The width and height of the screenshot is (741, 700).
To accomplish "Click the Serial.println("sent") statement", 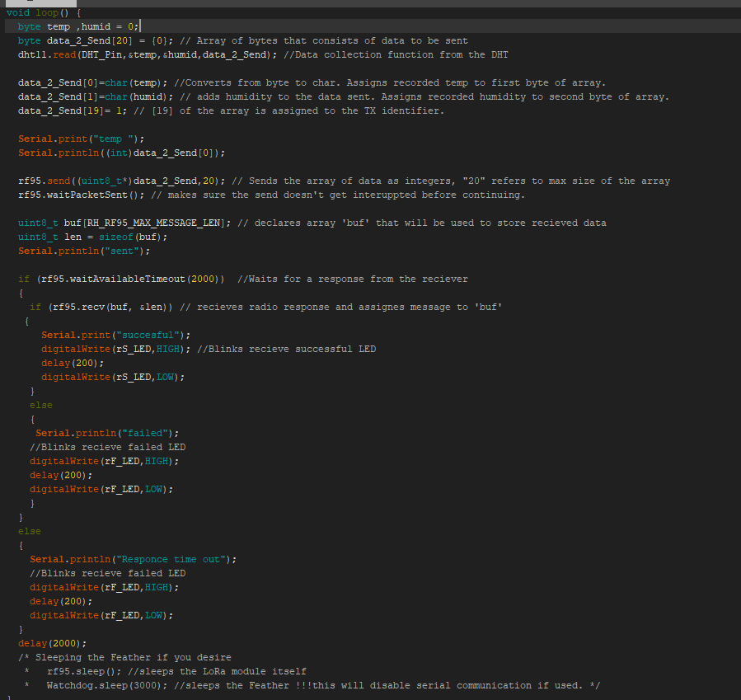I will pos(84,251).
